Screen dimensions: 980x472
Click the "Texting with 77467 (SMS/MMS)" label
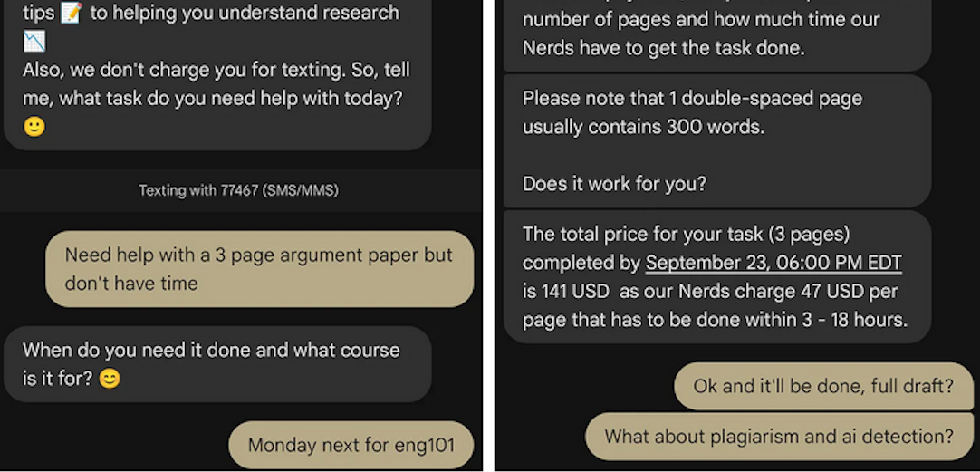pos(238,190)
